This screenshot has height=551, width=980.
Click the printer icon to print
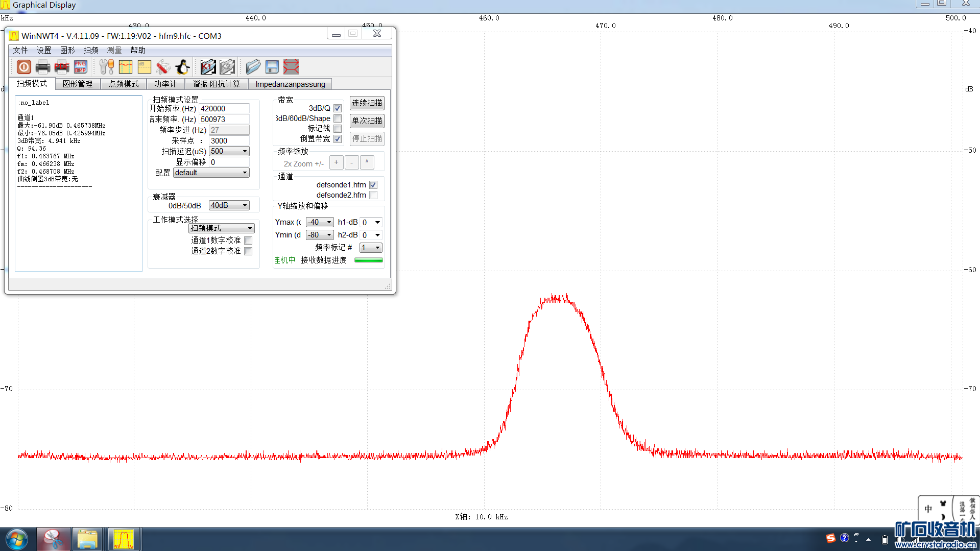(43, 67)
